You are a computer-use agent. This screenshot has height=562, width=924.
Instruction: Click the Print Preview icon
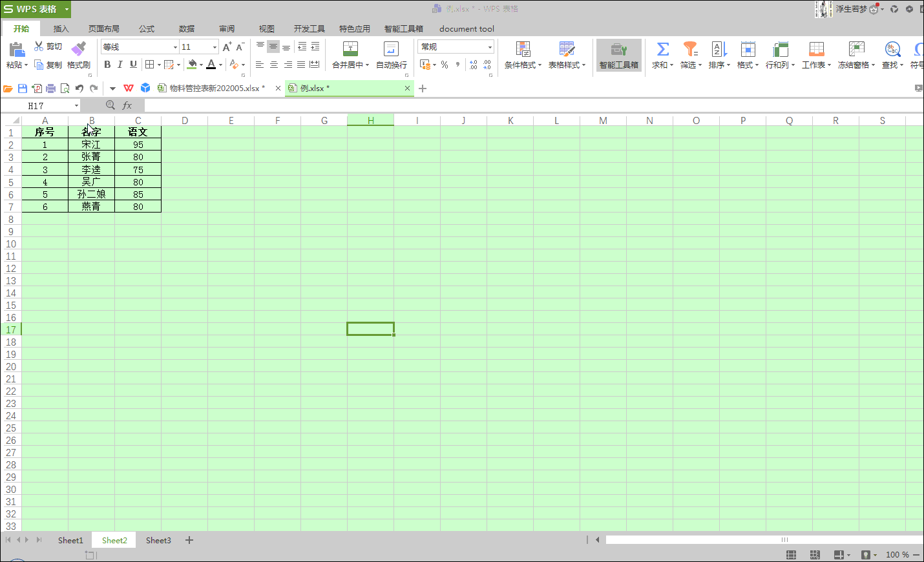[x=65, y=88]
